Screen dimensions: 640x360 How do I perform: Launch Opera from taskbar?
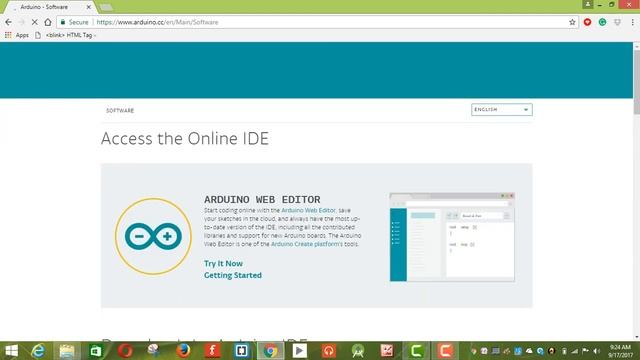pos(125,351)
